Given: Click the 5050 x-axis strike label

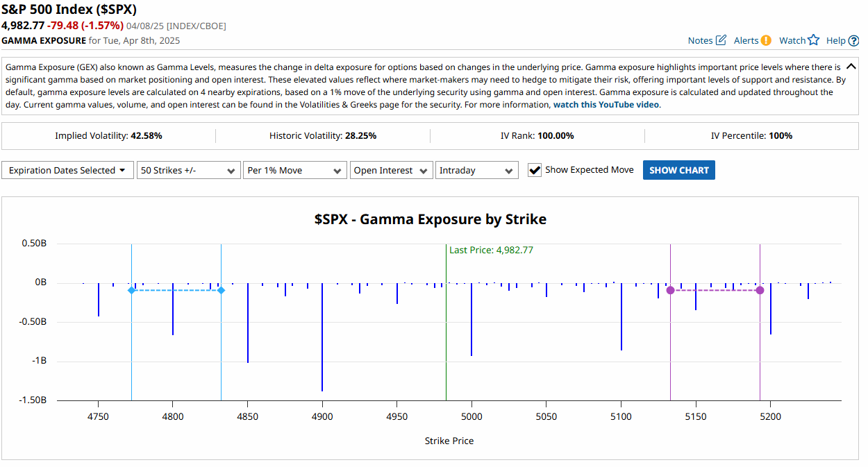Looking at the screenshot, I should [x=546, y=416].
